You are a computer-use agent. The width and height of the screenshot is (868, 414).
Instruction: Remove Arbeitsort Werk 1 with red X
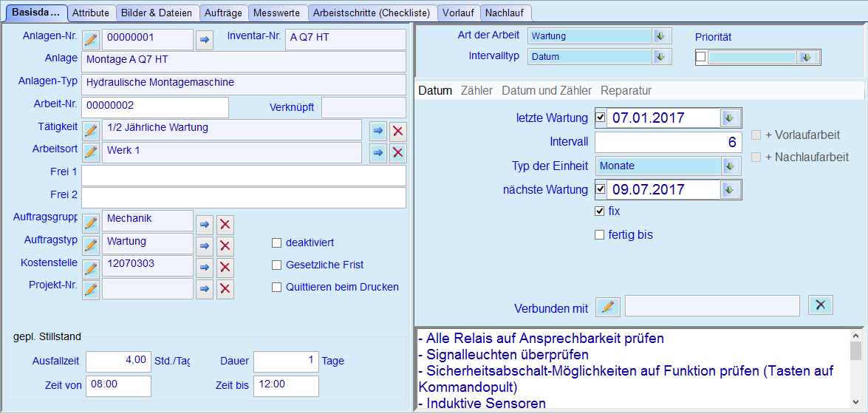pos(397,152)
